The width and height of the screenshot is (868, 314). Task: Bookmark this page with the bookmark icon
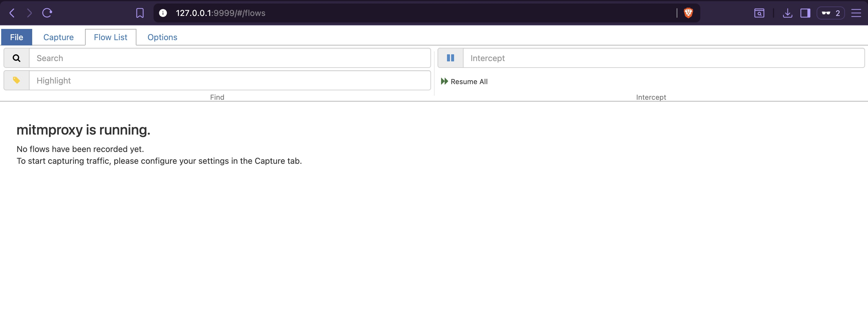click(140, 13)
